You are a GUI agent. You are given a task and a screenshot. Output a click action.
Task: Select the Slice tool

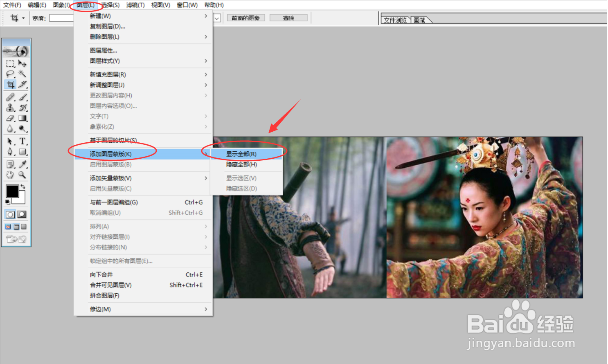tap(23, 85)
